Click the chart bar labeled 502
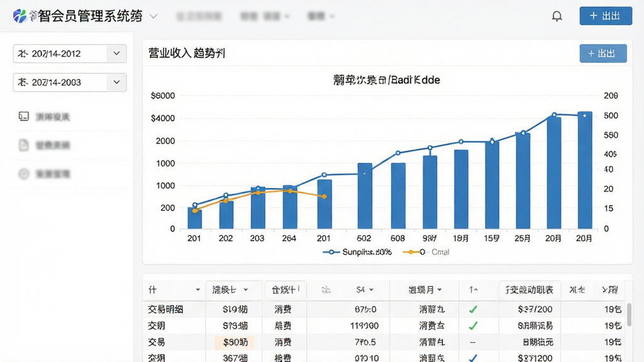644x362 pixels. 365,196
